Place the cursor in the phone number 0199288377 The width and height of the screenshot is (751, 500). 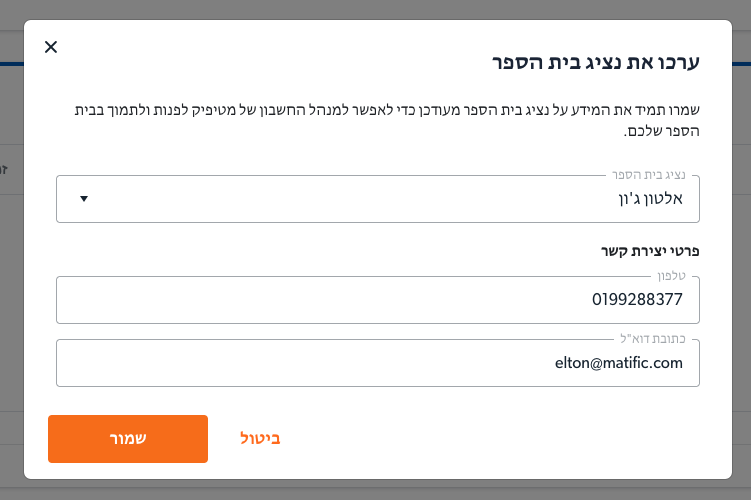tap(637, 300)
